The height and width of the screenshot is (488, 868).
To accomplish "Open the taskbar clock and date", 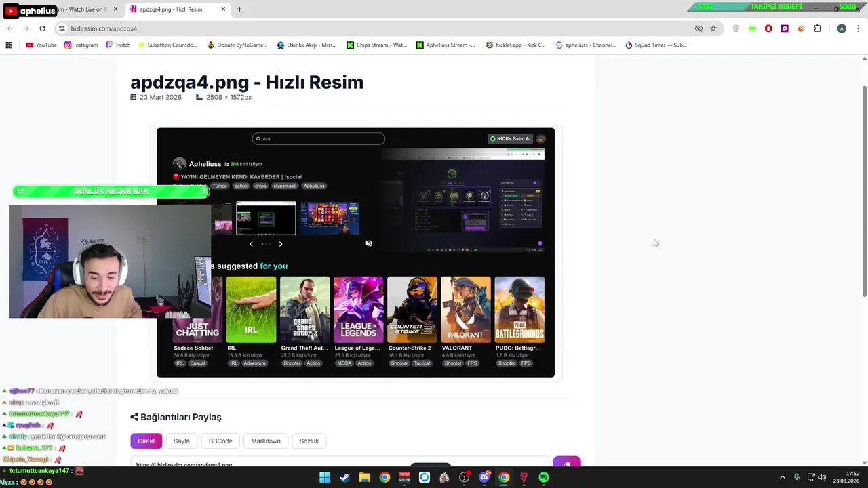I will point(848,477).
